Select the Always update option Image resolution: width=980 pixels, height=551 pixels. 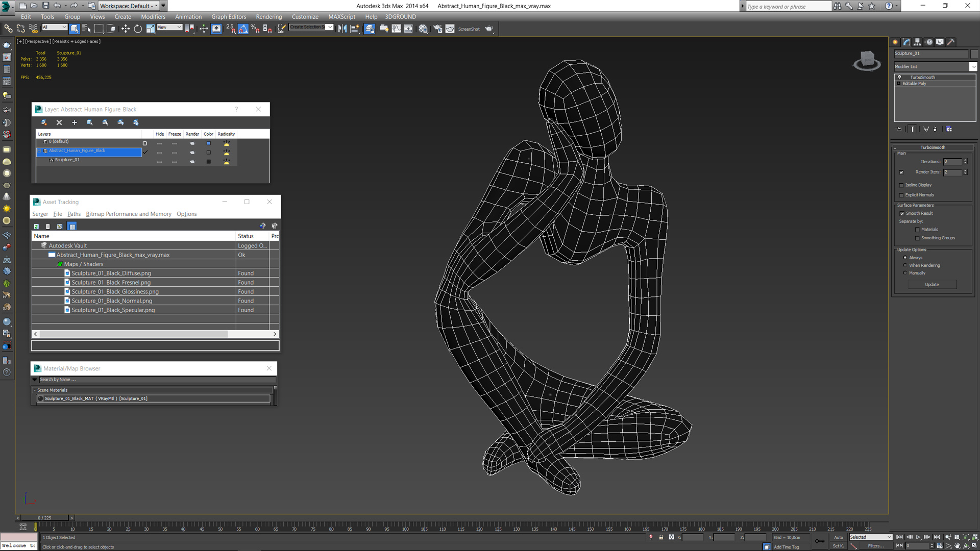(905, 258)
